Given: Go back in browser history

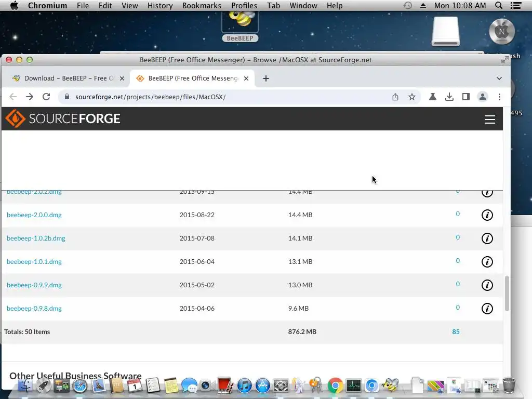Looking at the screenshot, I should (x=13, y=97).
